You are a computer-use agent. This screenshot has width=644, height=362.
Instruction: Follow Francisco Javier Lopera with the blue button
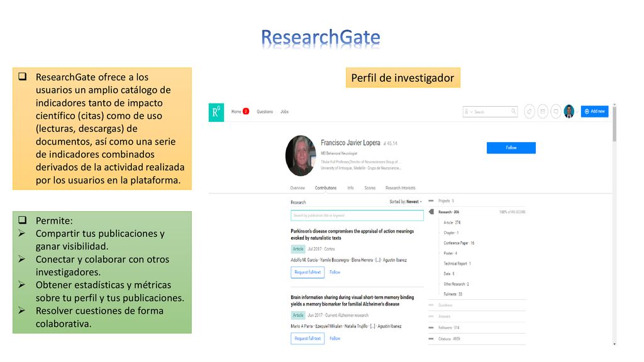(x=511, y=148)
